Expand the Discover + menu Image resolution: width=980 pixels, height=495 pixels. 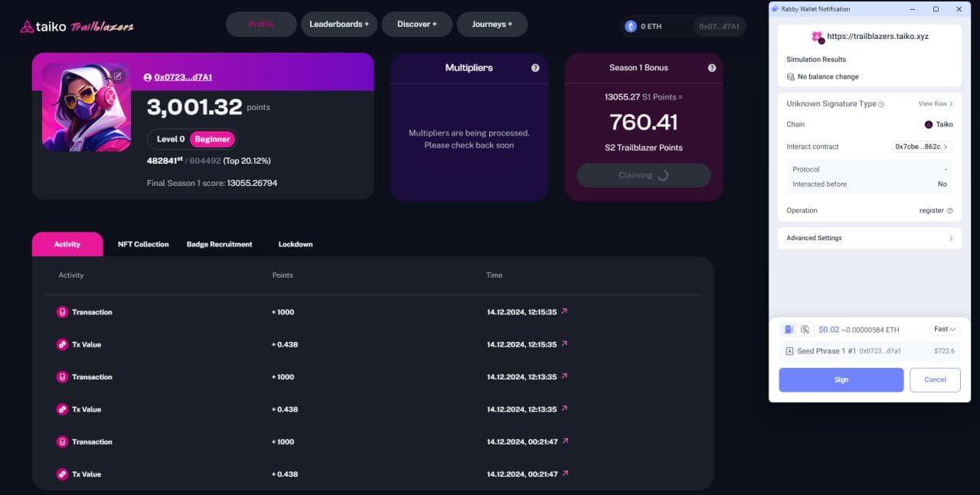pos(417,24)
